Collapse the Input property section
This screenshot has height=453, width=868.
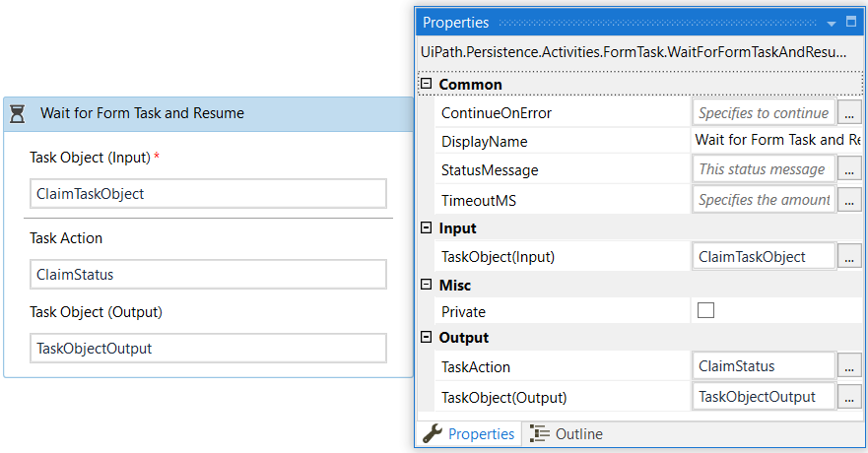coord(426,228)
